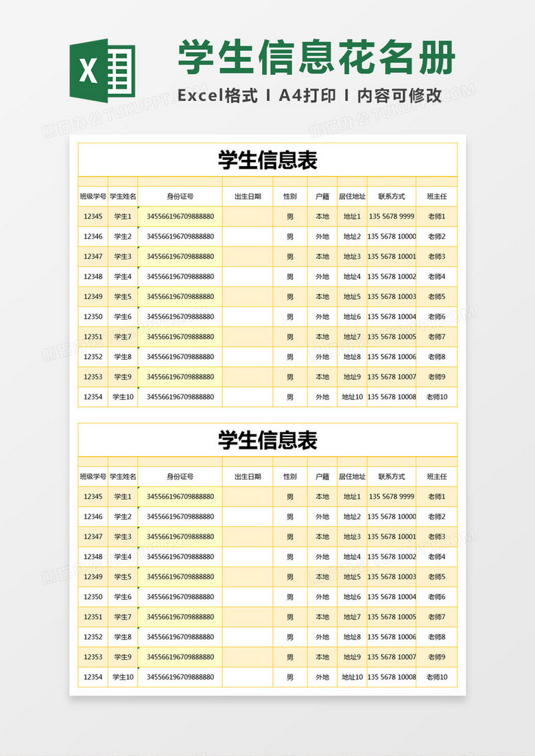This screenshot has height=756, width=535.
Task: Select cell 地址5 in the bottom table
Action: click(353, 577)
